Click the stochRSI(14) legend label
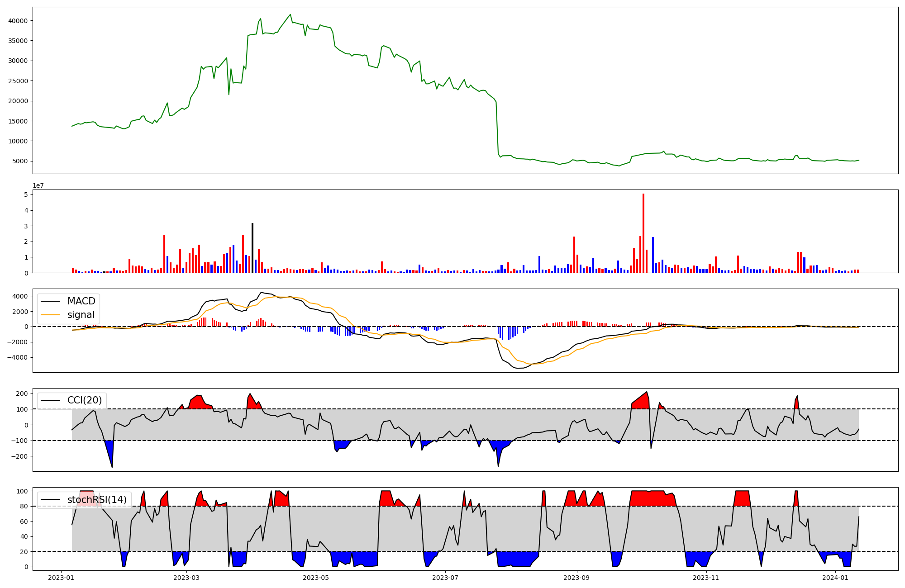The image size is (905, 588). pyautogui.click(x=97, y=500)
